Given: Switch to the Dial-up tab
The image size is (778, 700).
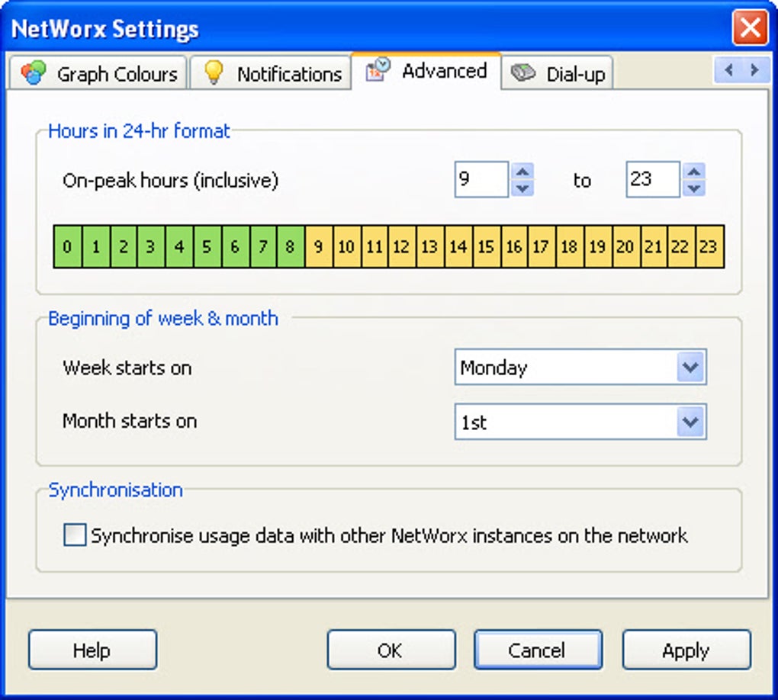Looking at the screenshot, I should click(558, 73).
